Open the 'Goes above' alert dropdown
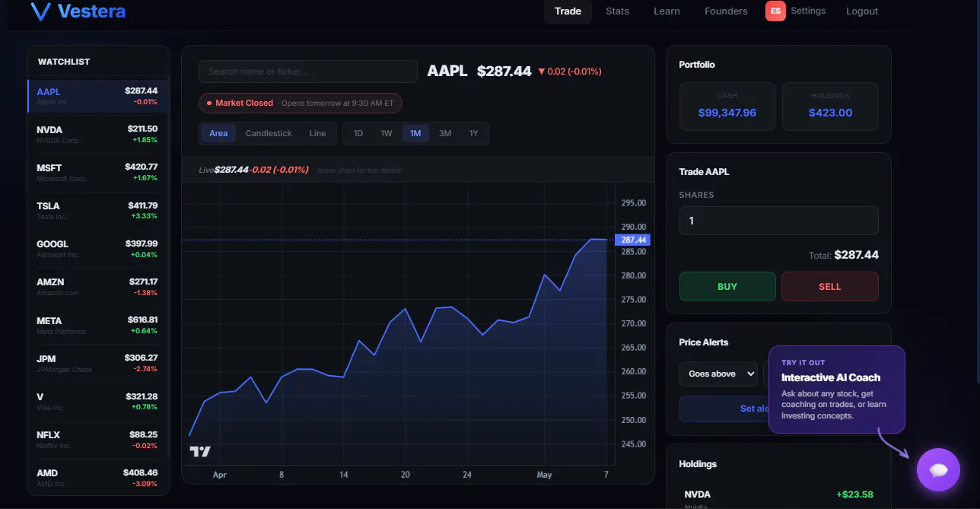This screenshot has height=509, width=980. [718, 374]
